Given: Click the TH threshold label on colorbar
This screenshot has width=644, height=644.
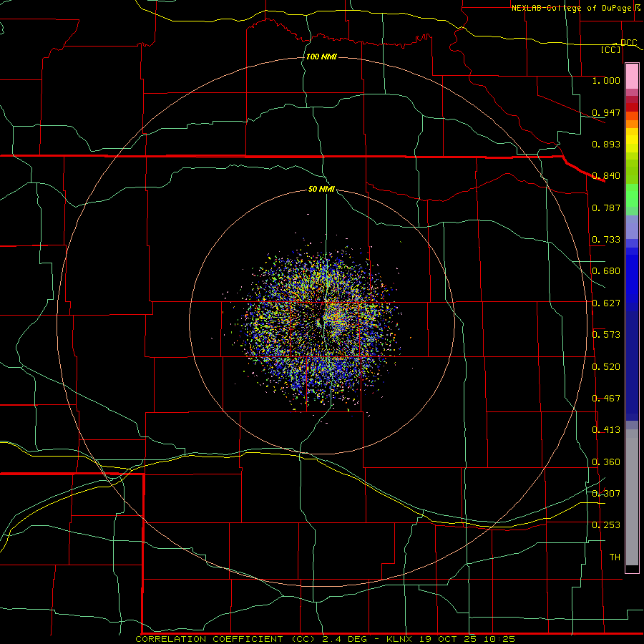Looking at the screenshot, I should coord(615,557).
